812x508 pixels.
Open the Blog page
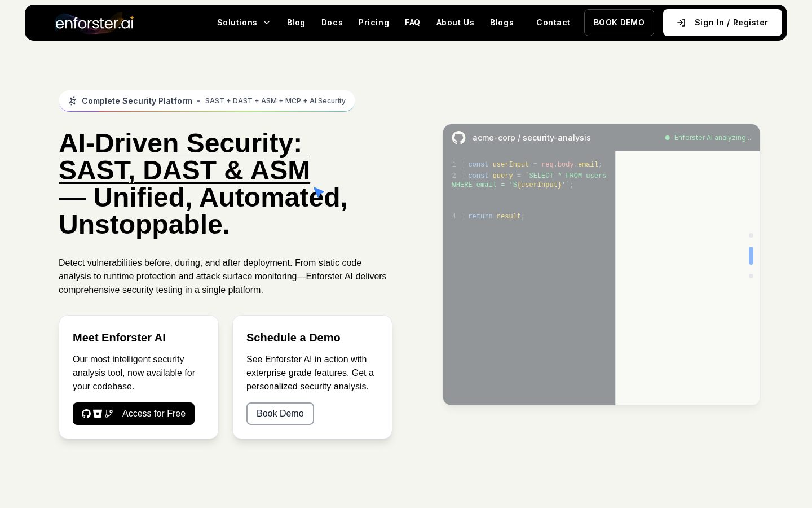tap(296, 23)
